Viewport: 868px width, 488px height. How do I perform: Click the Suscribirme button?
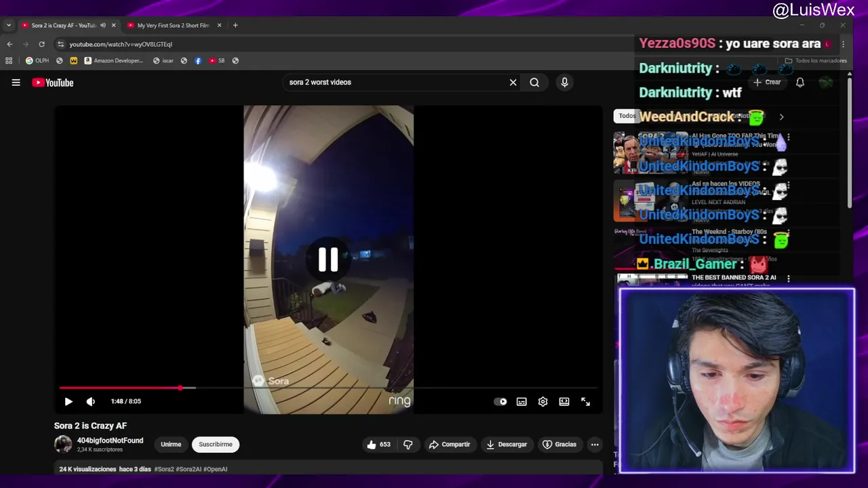click(x=216, y=445)
